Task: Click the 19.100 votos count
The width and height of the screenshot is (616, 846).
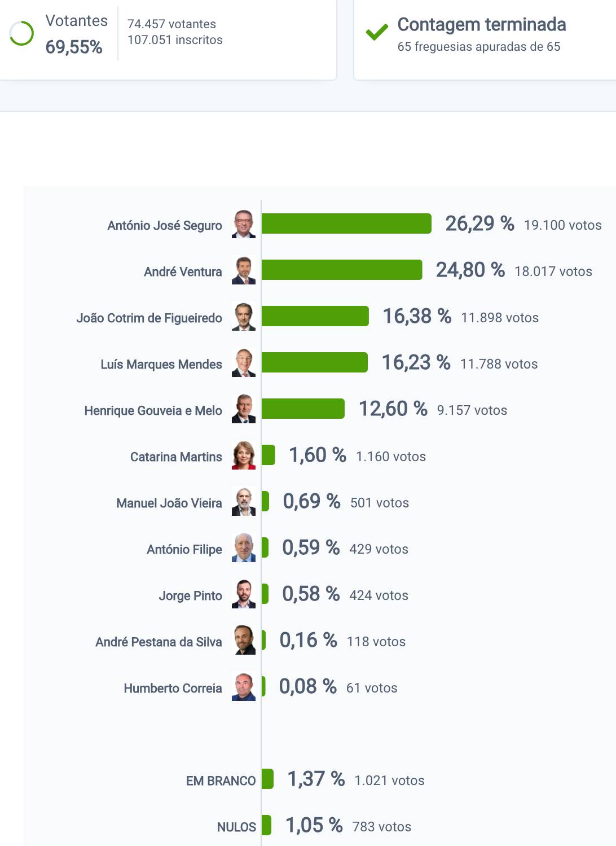Action: tap(562, 225)
